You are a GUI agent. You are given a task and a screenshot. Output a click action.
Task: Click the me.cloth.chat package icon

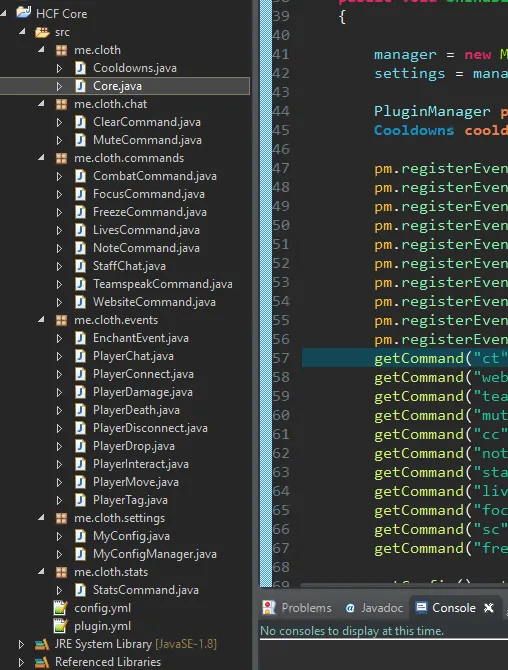62,104
